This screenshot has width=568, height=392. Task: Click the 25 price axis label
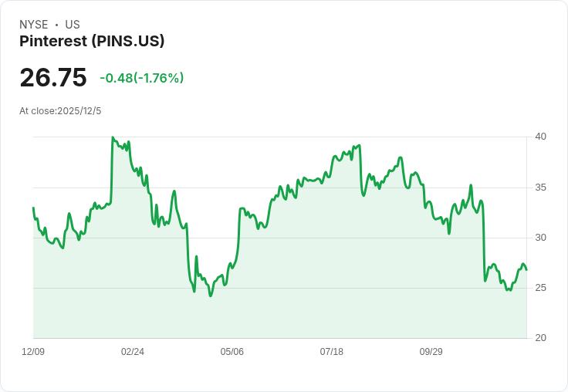[x=541, y=288]
